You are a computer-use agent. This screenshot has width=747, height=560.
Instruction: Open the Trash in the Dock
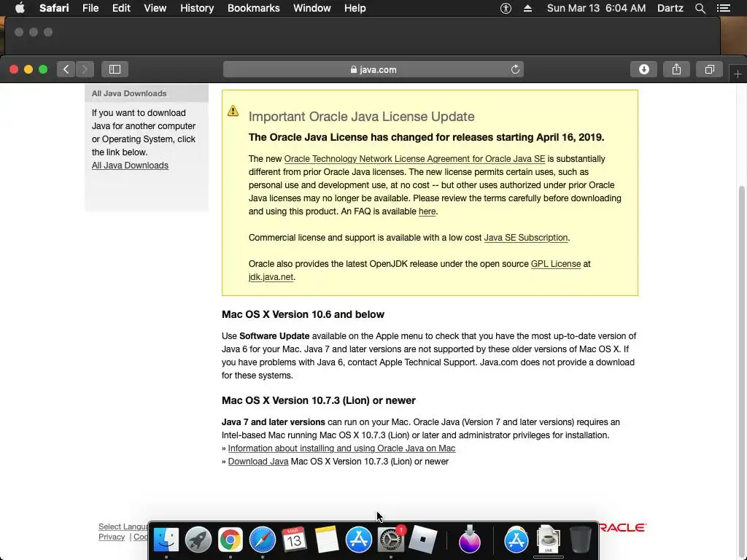(580, 540)
